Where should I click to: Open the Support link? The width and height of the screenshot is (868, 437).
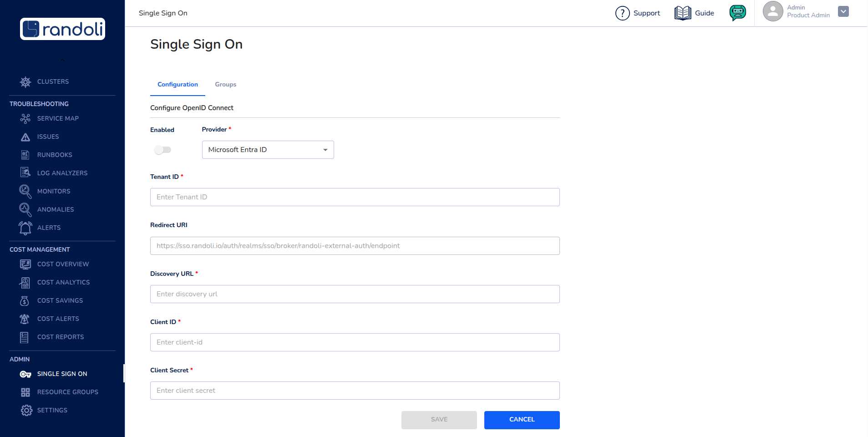pyautogui.click(x=637, y=13)
